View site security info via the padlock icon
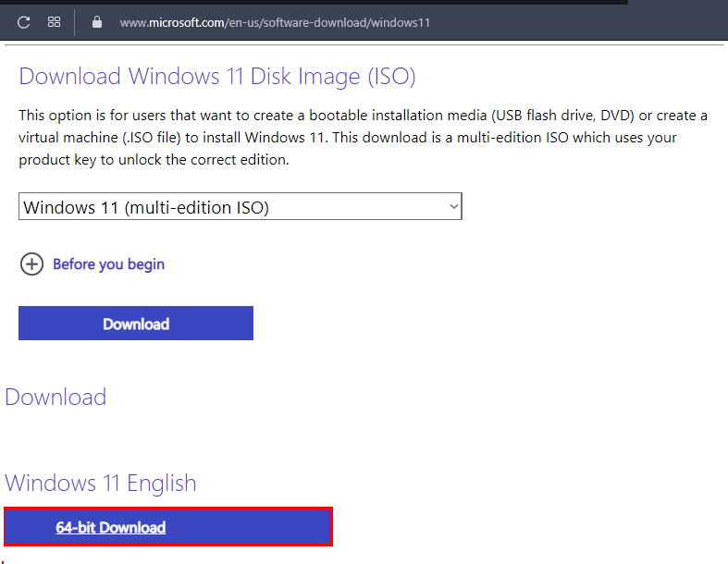The image size is (728, 564). pyautogui.click(x=96, y=22)
